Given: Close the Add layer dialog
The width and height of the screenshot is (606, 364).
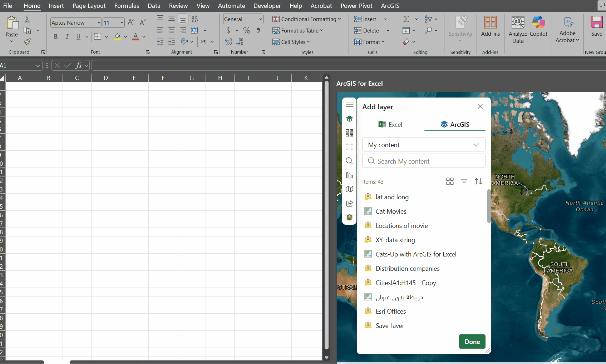Looking at the screenshot, I should [x=480, y=106].
